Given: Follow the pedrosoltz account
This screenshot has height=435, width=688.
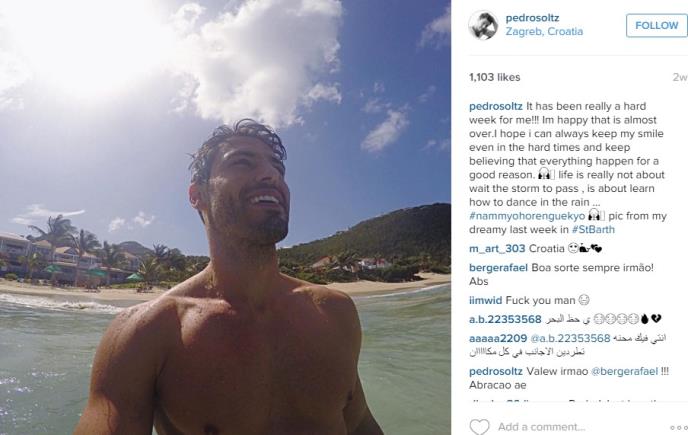Looking at the screenshot, I should click(656, 25).
